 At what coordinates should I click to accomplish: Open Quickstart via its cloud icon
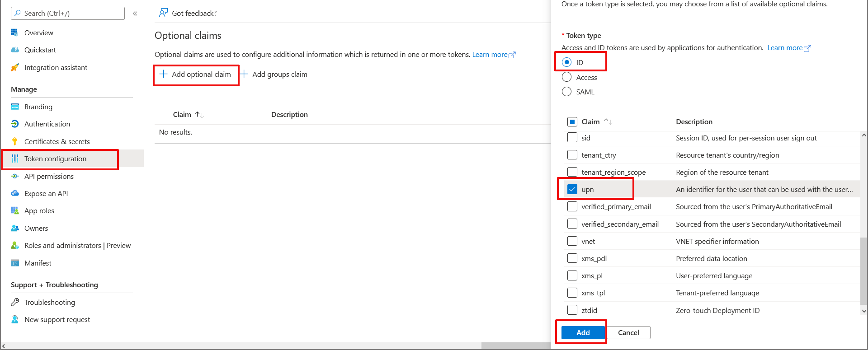(14, 50)
